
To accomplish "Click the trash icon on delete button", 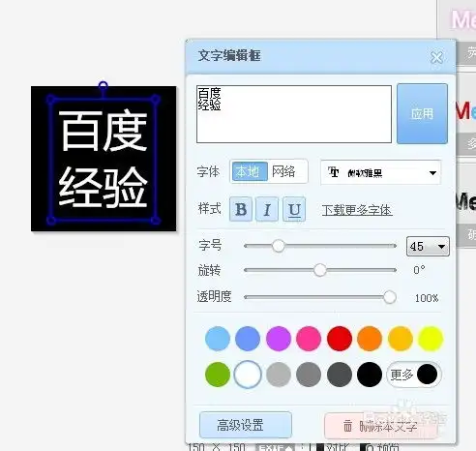I will click(x=347, y=426).
